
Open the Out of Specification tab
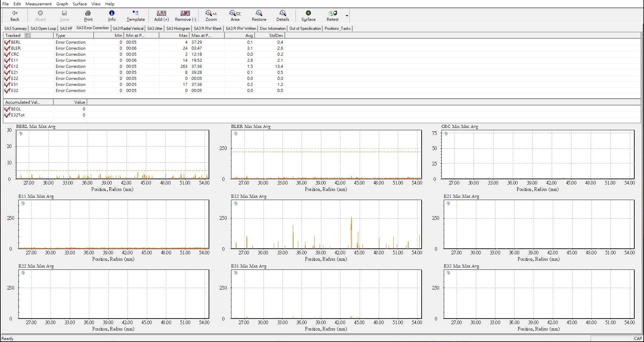point(305,29)
